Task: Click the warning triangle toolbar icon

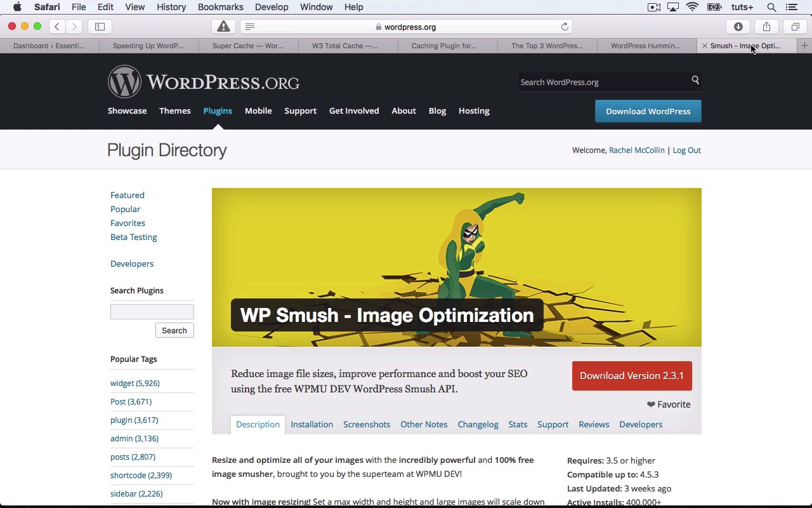Action: (x=223, y=27)
